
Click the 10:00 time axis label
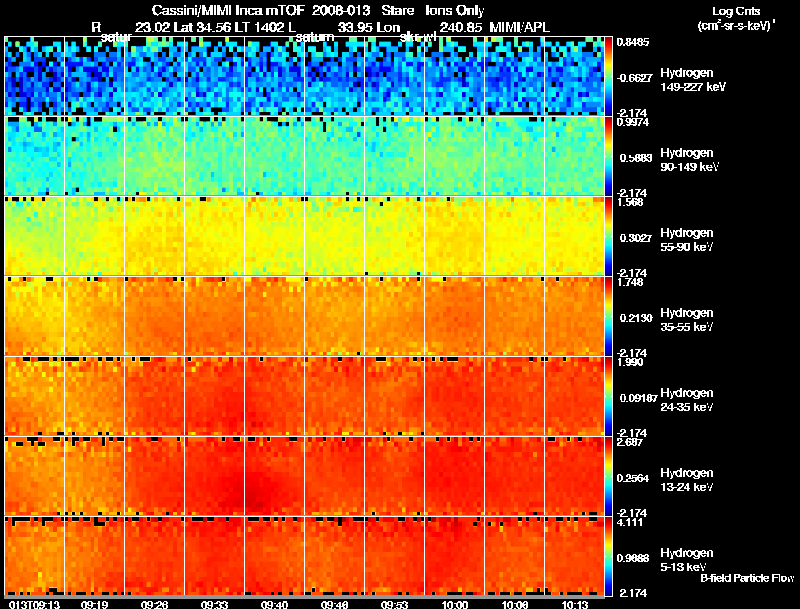(455, 604)
